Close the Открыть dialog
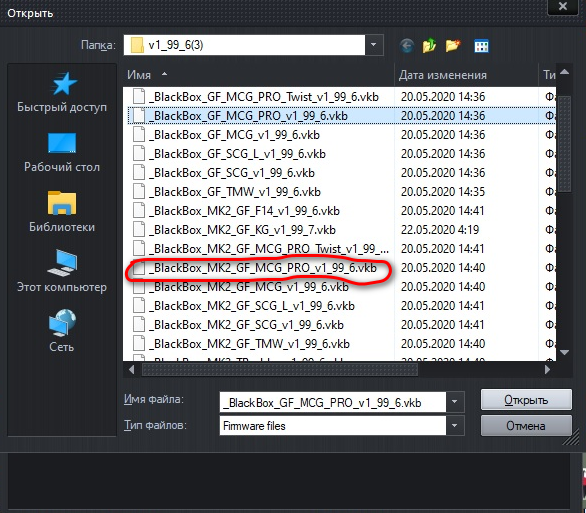Image resolution: width=586 pixels, height=513 pixels. coord(563,6)
